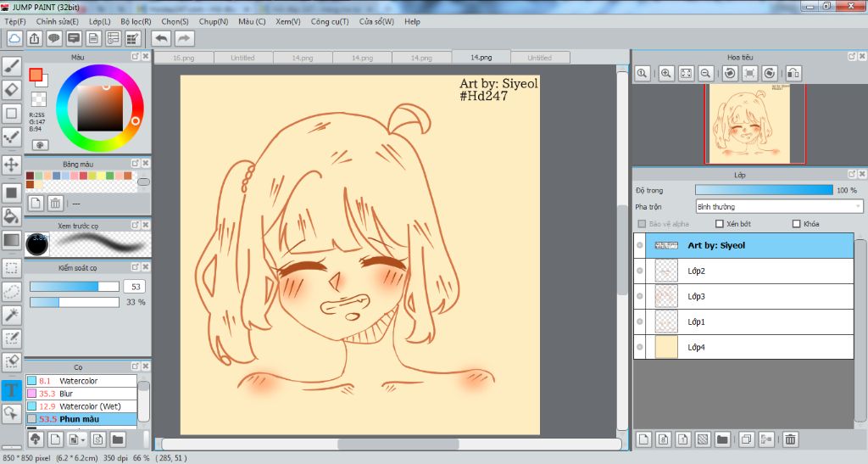Toggle visibility of Lớp4 layer
Screen dimensions: 868x464
tap(640, 347)
